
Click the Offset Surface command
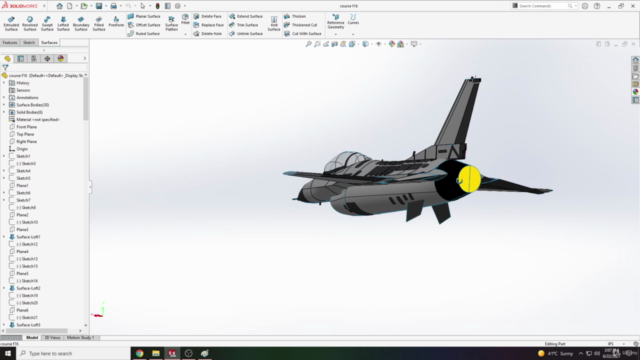point(144,25)
